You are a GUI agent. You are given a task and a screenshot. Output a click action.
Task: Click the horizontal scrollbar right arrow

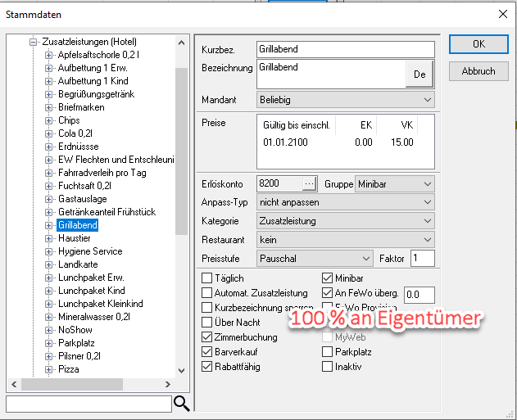[168, 385]
